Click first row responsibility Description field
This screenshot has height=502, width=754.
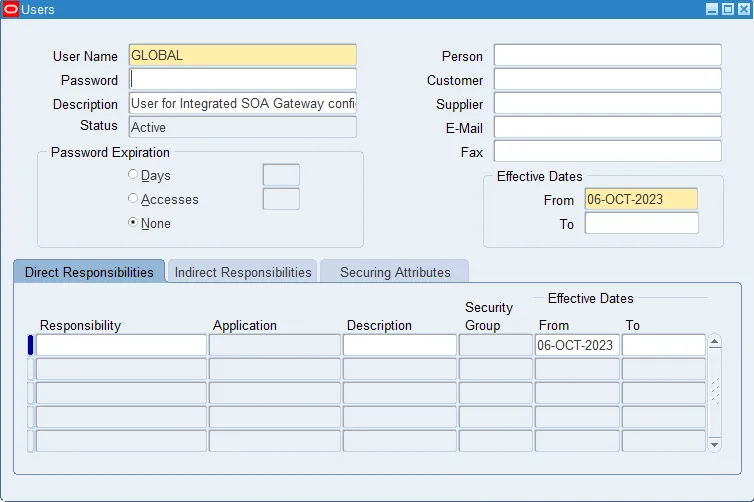[x=400, y=345]
